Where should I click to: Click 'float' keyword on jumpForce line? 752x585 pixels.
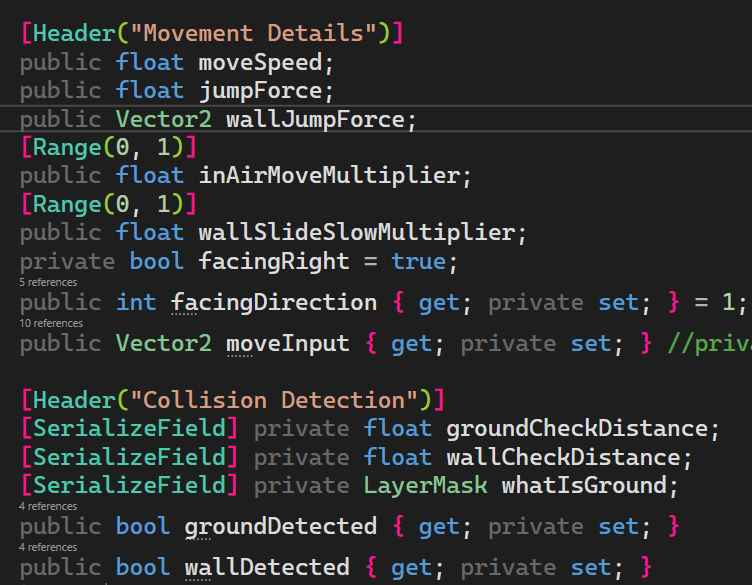[x=150, y=91]
